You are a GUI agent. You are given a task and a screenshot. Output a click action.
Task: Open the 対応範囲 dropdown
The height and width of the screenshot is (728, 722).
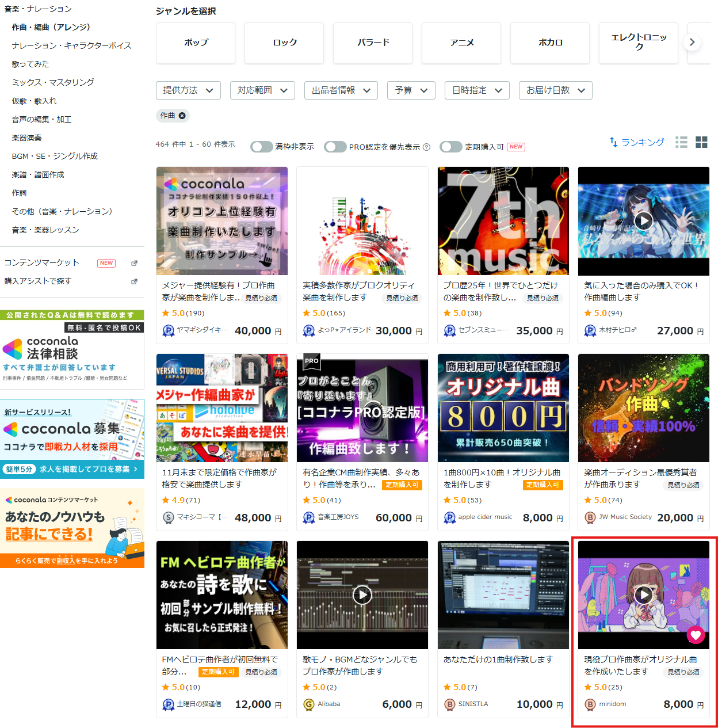pyautogui.click(x=262, y=90)
